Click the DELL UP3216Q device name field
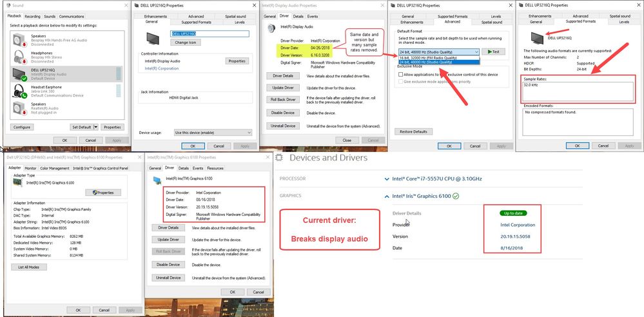 pyautogui.click(x=210, y=34)
